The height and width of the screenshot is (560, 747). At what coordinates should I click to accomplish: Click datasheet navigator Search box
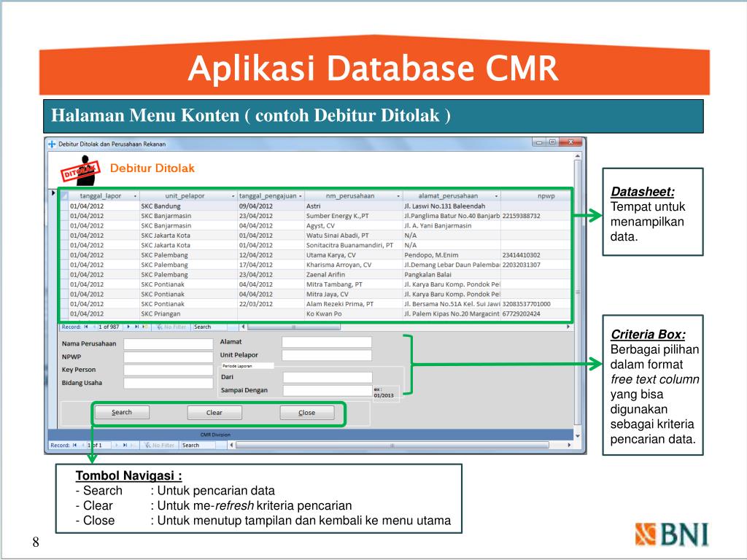pyautogui.click(x=209, y=327)
